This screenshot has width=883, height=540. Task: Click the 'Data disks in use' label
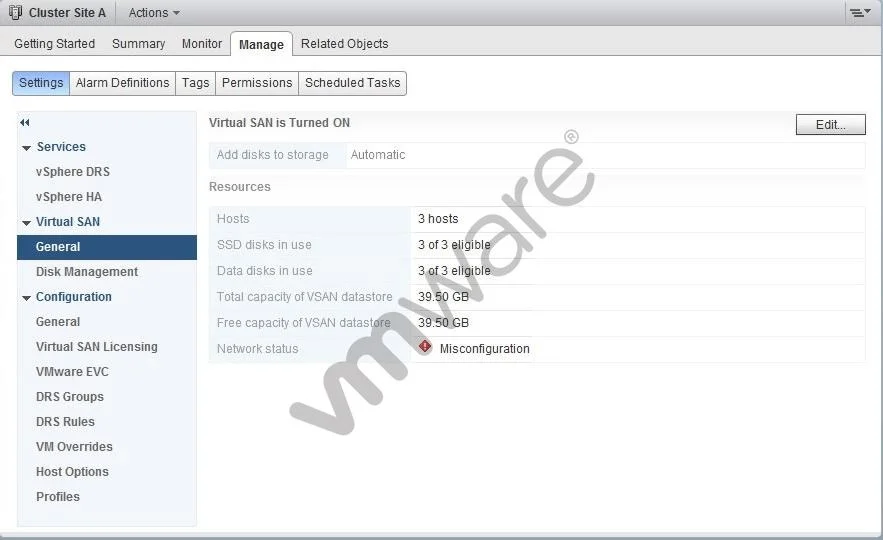click(x=265, y=271)
